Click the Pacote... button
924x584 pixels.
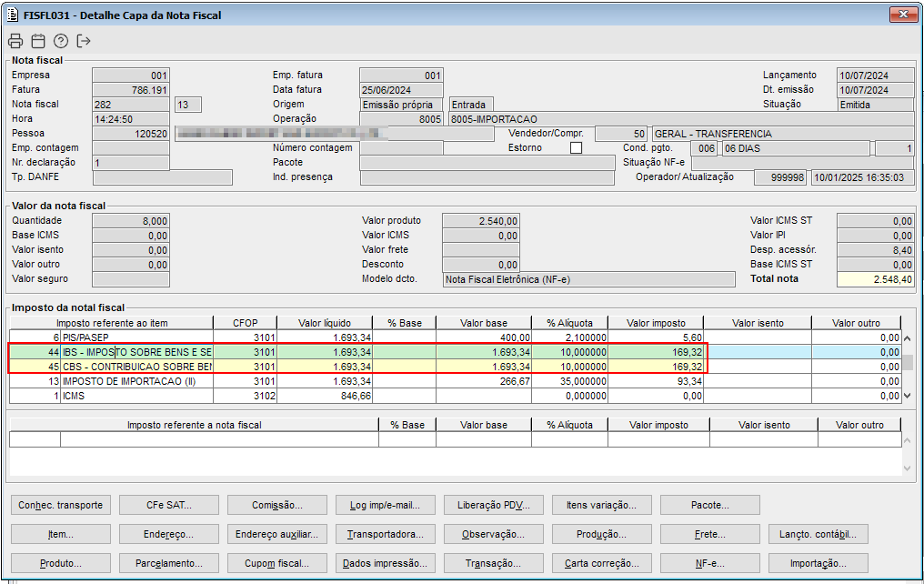click(x=710, y=505)
